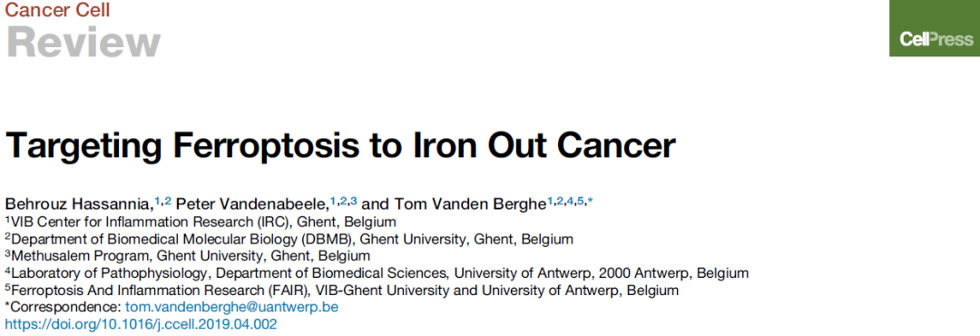Open affiliation superscript 3 after Vandenabeele

353,201
